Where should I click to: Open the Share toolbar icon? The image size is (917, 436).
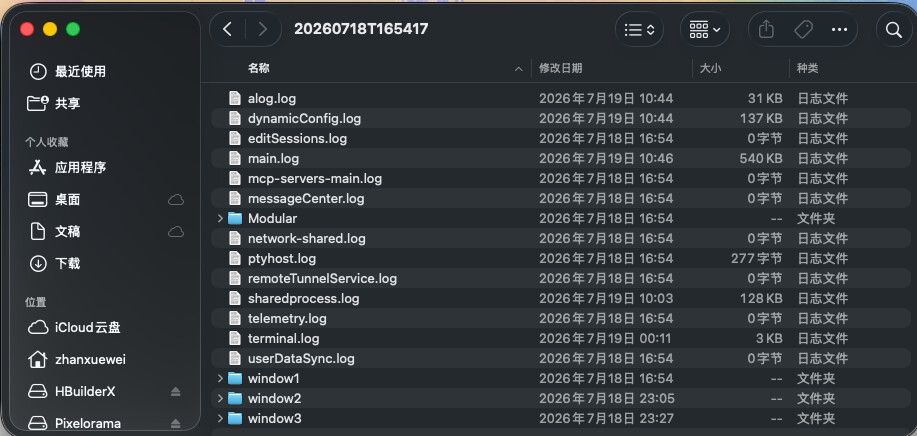coord(766,29)
